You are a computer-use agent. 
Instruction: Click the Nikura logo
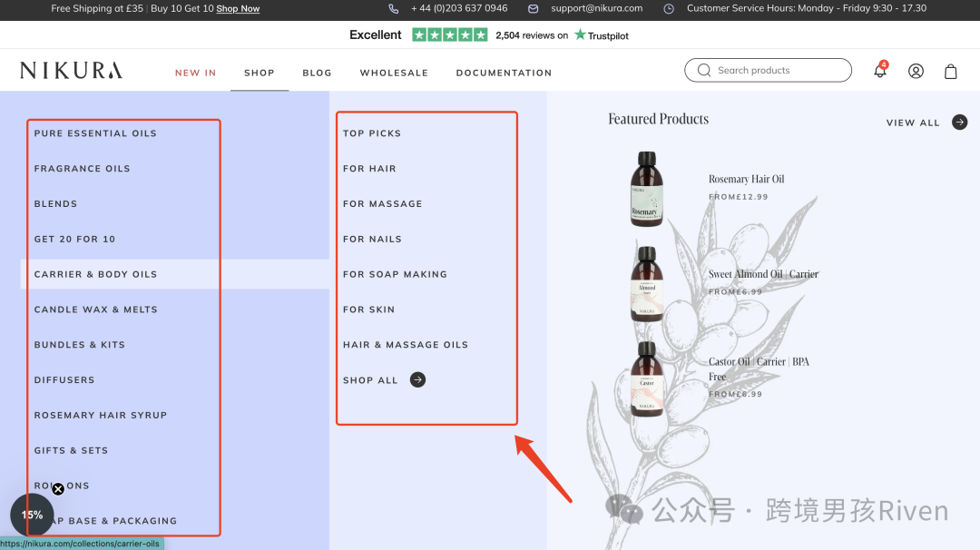pyautogui.click(x=71, y=70)
